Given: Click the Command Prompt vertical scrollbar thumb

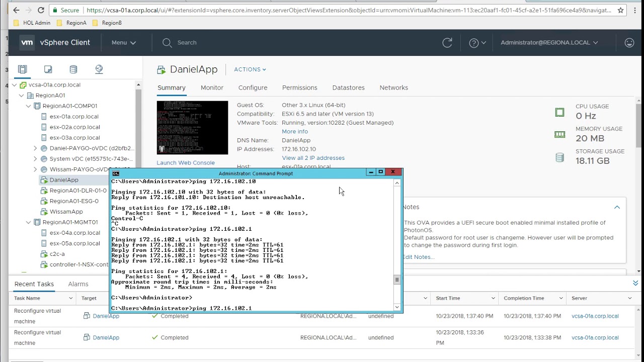Looking at the screenshot, I should coord(397,280).
